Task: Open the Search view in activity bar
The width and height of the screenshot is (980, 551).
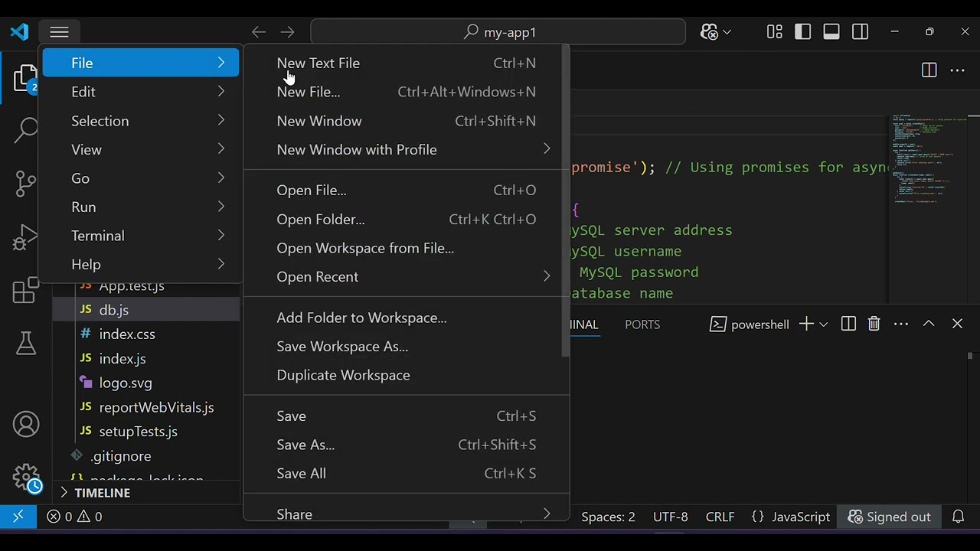Action: 25,131
